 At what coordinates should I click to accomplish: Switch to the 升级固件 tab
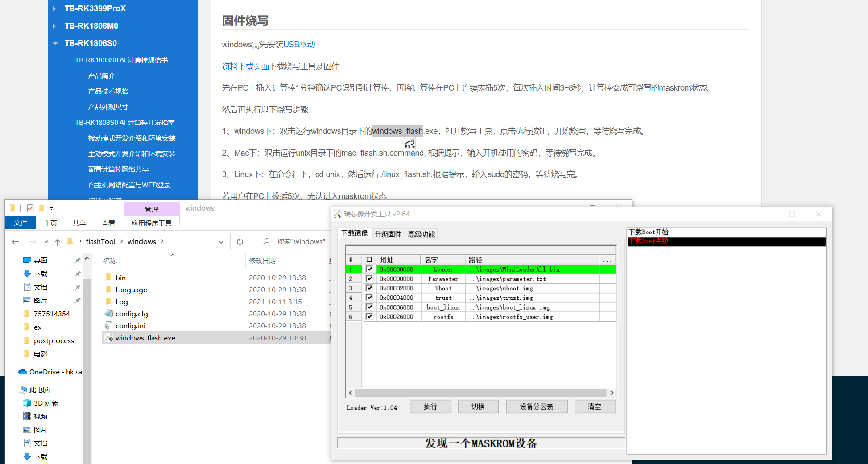(388, 234)
